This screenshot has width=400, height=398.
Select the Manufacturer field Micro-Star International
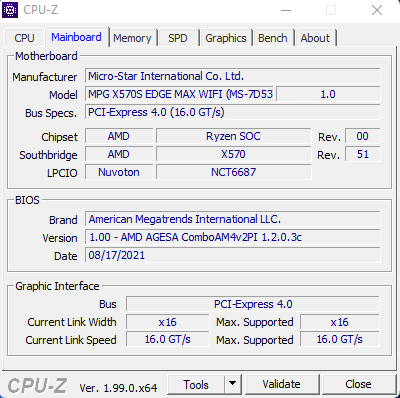click(x=233, y=76)
